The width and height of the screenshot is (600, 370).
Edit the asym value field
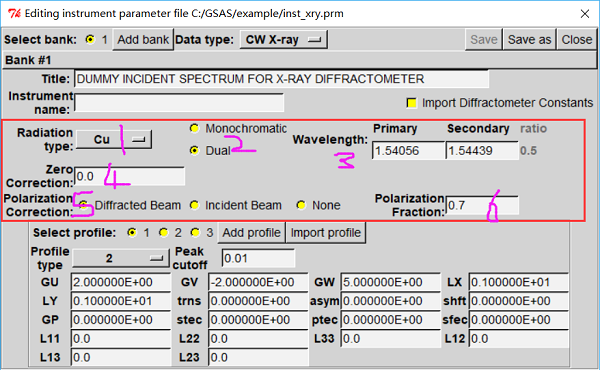(390, 301)
